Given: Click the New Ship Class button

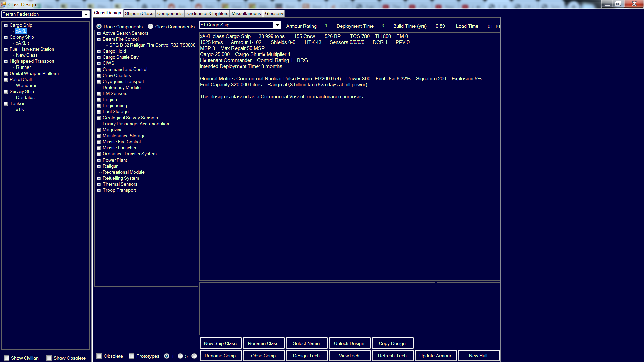Looking at the screenshot, I should click(220, 343).
